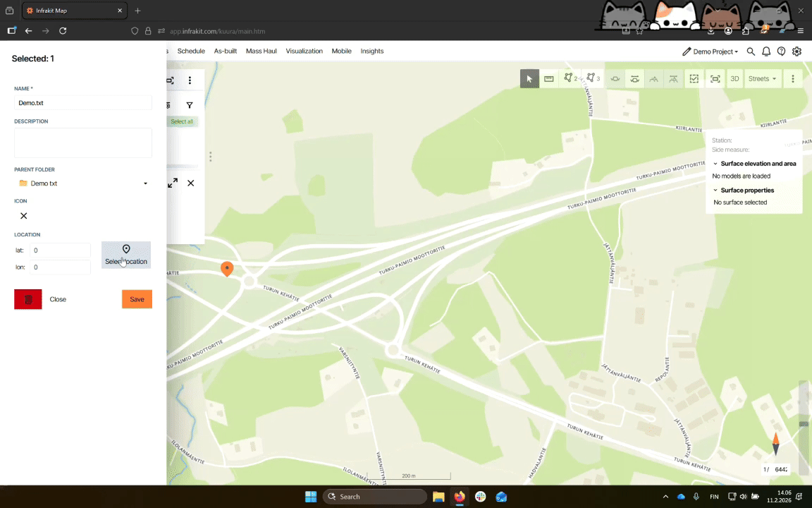
Task: Click the browser address bar URL
Action: 218,31
